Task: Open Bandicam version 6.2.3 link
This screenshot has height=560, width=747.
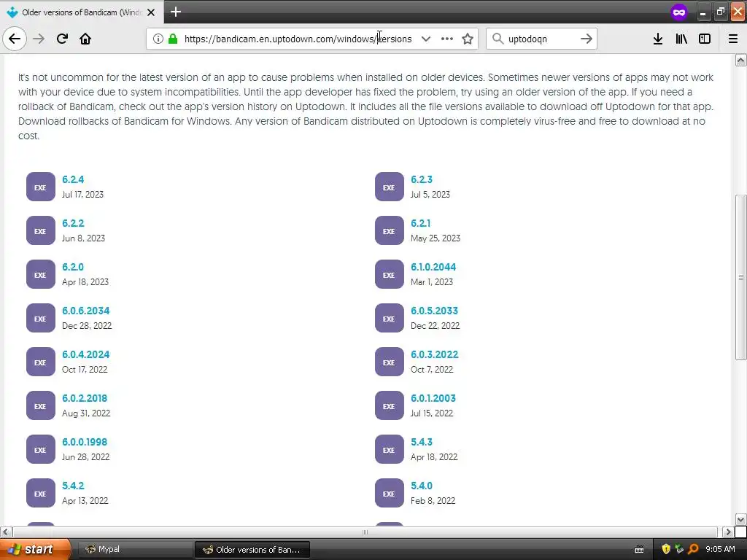Action: (x=422, y=179)
